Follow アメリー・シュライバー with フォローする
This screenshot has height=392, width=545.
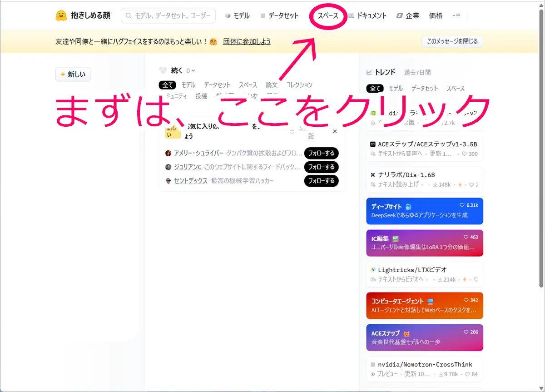pos(322,153)
